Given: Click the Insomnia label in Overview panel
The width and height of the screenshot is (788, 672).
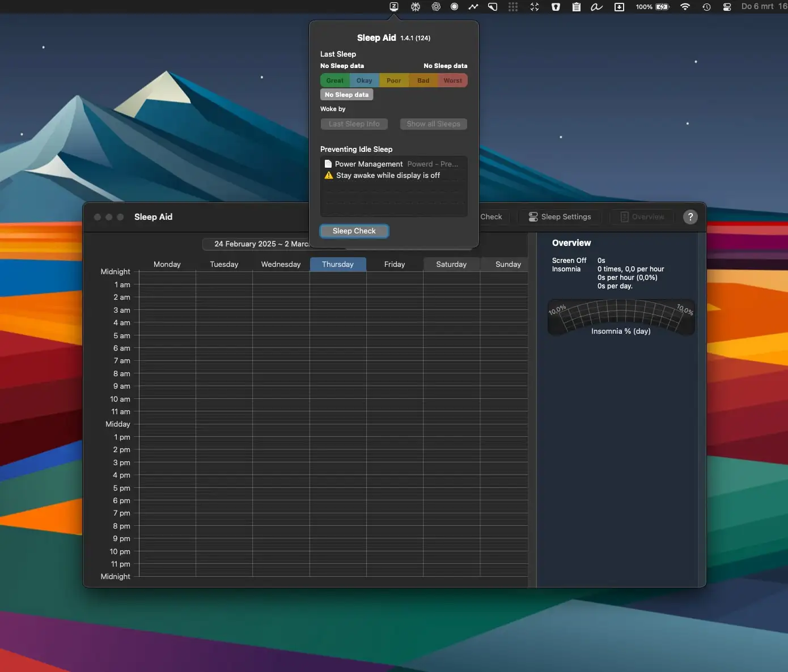Looking at the screenshot, I should (x=566, y=269).
